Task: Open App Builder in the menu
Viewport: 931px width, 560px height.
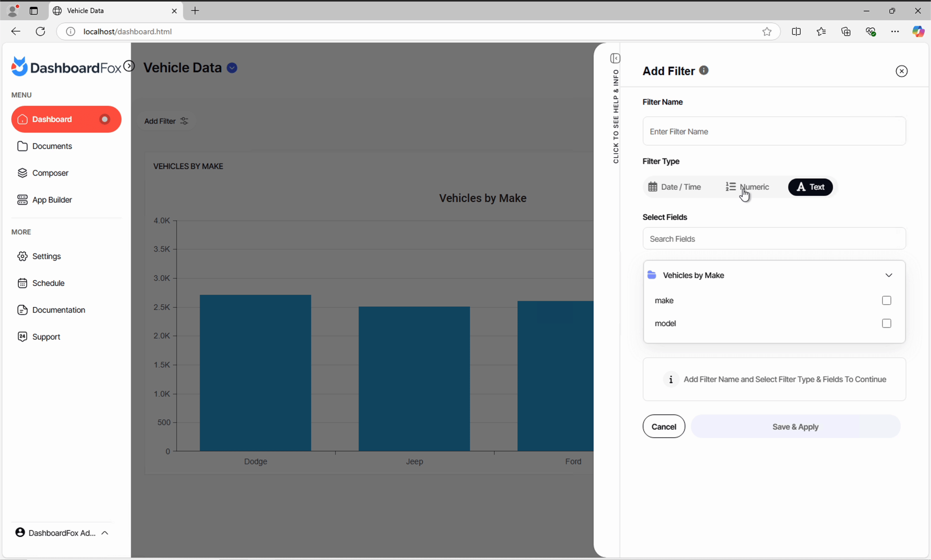Action: coord(52,200)
